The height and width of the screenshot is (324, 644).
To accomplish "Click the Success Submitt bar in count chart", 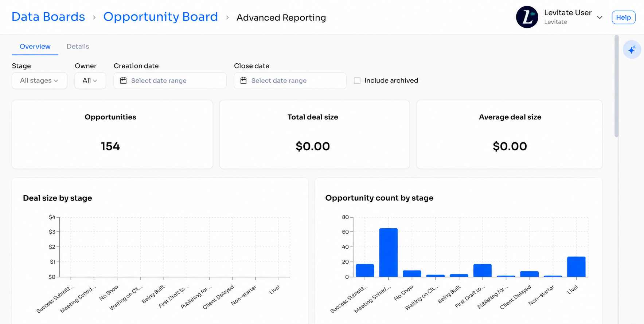I will coord(365,270).
